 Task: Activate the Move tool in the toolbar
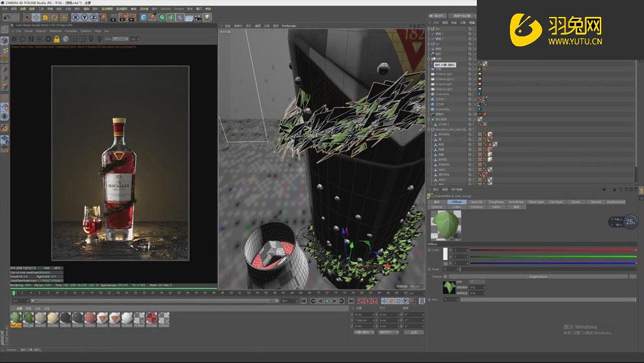pos(36,18)
